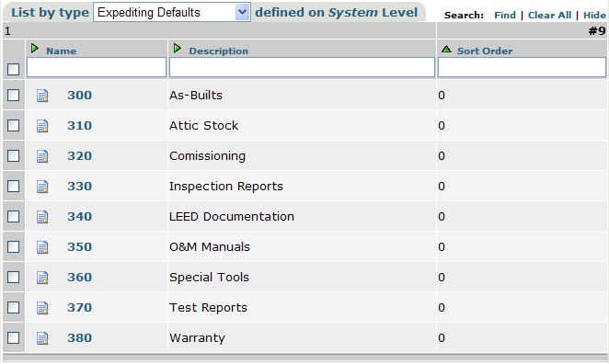Image resolution: width=609 pixels, height=364 pixels.
Task: Check the box for Inspection Reports row
Action: (x=13, y=186)
